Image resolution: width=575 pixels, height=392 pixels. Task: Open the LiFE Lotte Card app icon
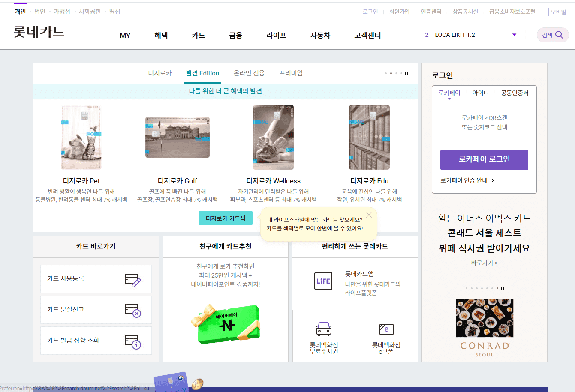point(323,281)
